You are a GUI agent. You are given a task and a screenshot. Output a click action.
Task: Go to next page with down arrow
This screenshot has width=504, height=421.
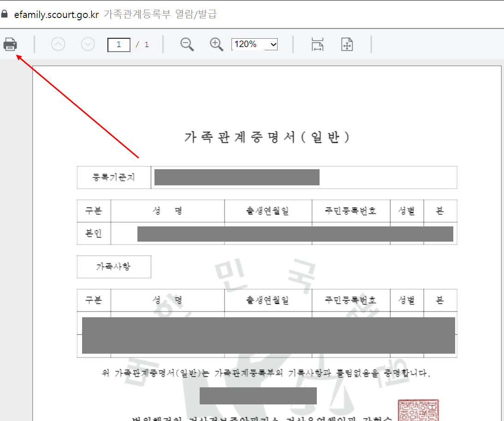88,44
